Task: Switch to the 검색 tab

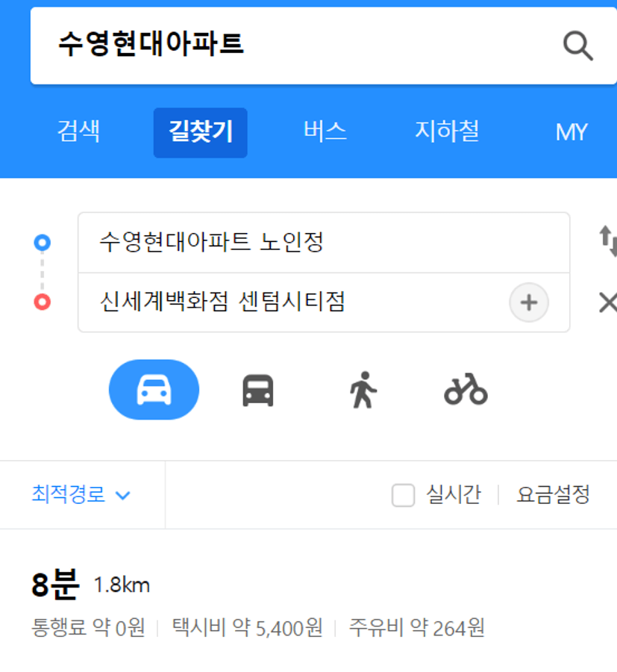Action: pyautogui.click(x=79, y=131)
